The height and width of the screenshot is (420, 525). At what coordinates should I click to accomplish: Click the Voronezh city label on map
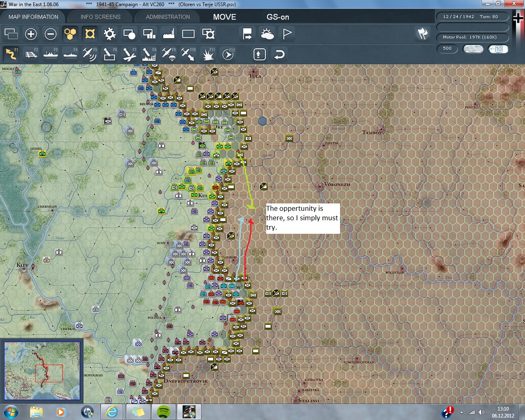tap(337, 185)
